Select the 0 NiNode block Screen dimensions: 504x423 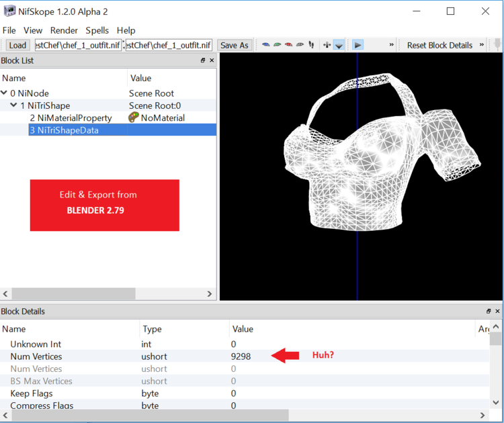30,93
